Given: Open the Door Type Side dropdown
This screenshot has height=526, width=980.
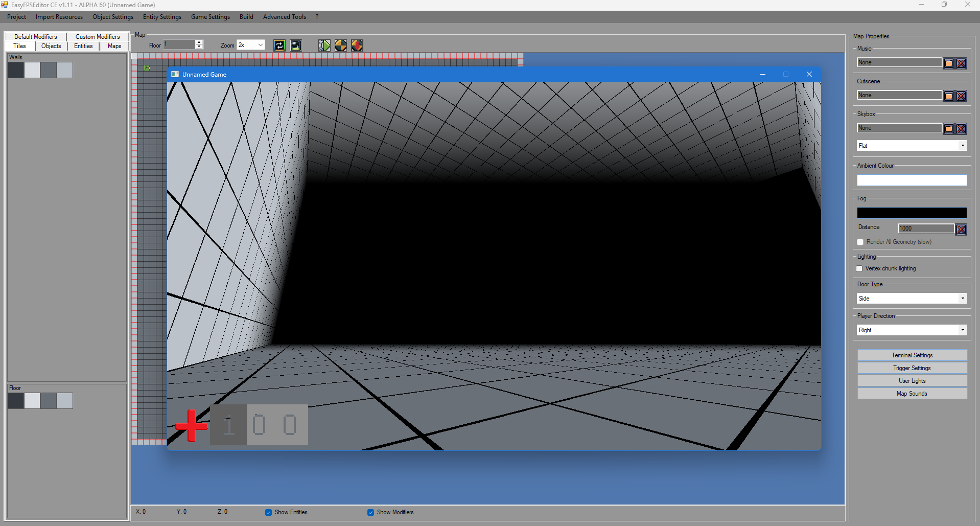Looking at the screenshot, I should (x=912, y=299).
